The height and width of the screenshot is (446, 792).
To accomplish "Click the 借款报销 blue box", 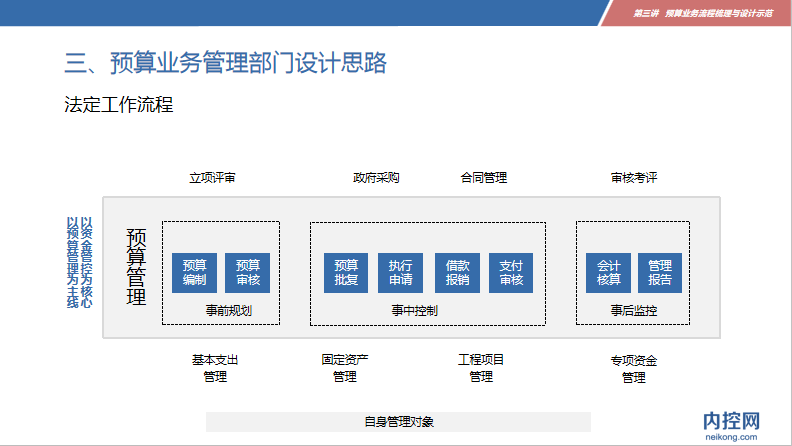I will click(457, 272).
